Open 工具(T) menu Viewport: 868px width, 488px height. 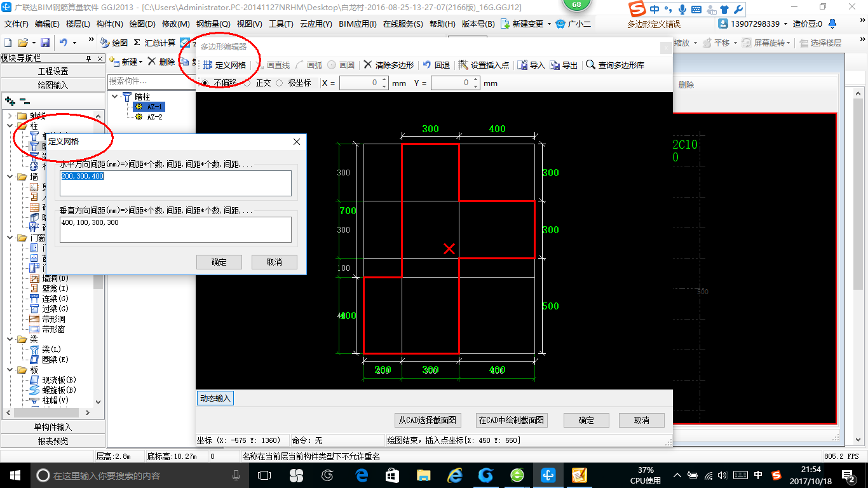(x=281, y=24)
